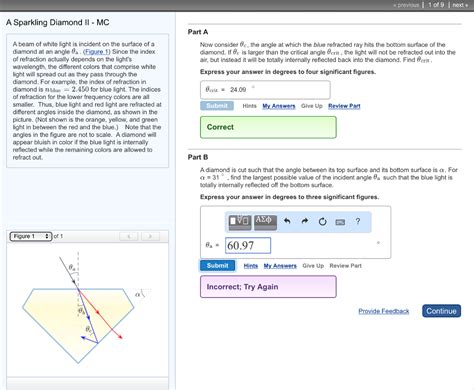Open the Provide Feedback link
The height and width of the screenshot is (390, 474).
click(384, 311)
